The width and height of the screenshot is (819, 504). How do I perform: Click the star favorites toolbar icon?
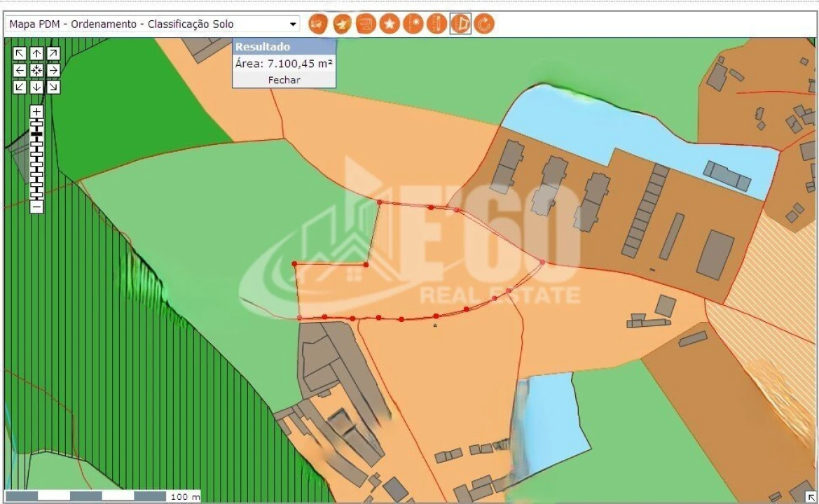pos(390,24)
